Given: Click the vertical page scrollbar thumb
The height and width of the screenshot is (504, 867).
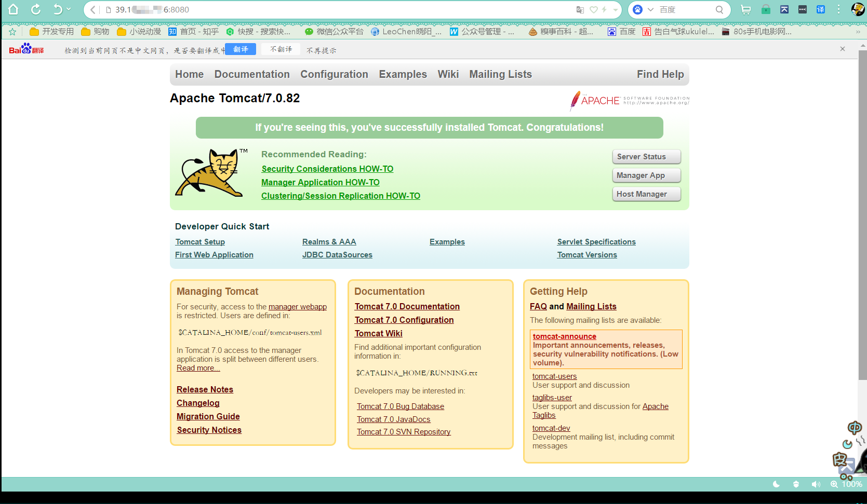Looking at the screenshot, I should [862, 215].
